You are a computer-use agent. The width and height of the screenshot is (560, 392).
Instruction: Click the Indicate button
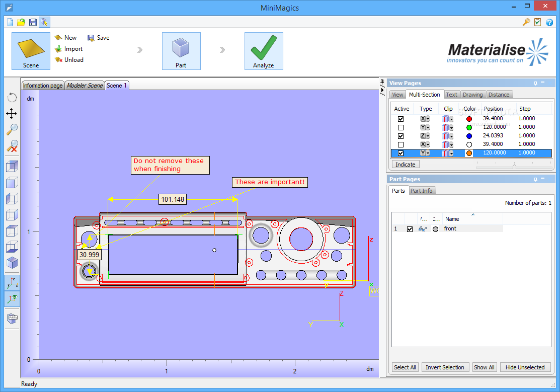406,165
